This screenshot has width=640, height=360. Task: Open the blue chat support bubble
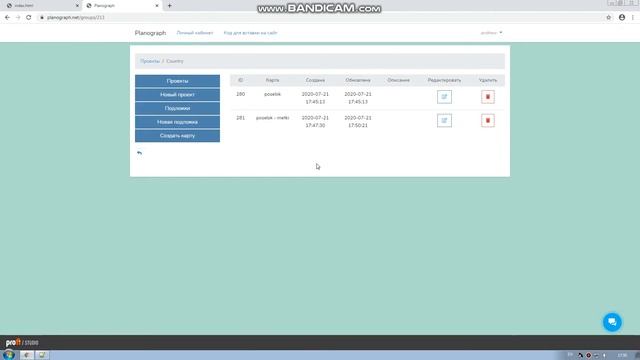point(612,322)
